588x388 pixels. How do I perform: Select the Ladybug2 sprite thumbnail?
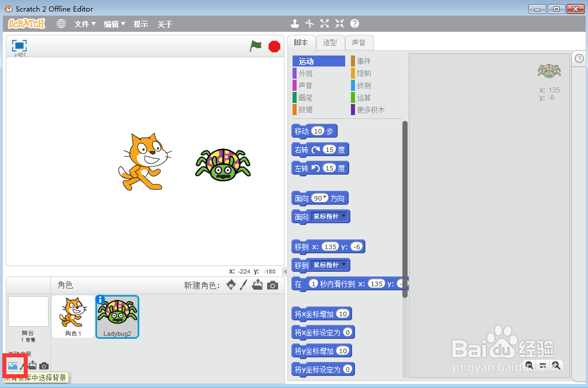(x=117, y=316)
